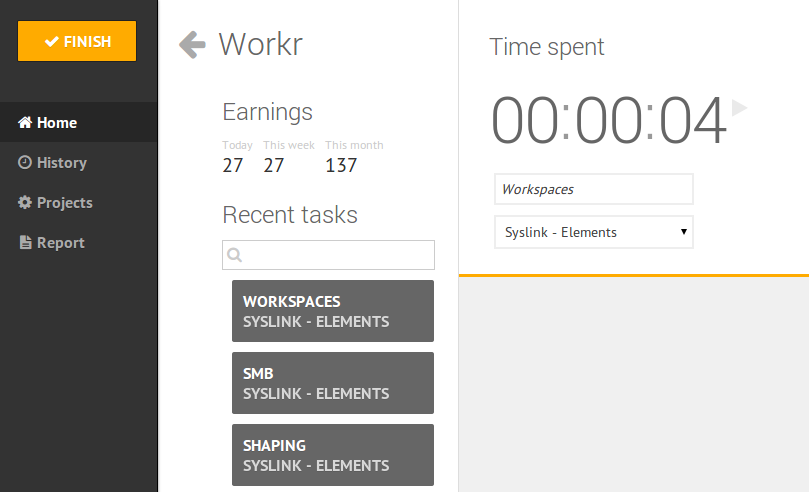Image resolution: width=809 pixels, height=492 pixels.
Task: Select the SHAPING recent task
Action: click(x=333, y=455)
